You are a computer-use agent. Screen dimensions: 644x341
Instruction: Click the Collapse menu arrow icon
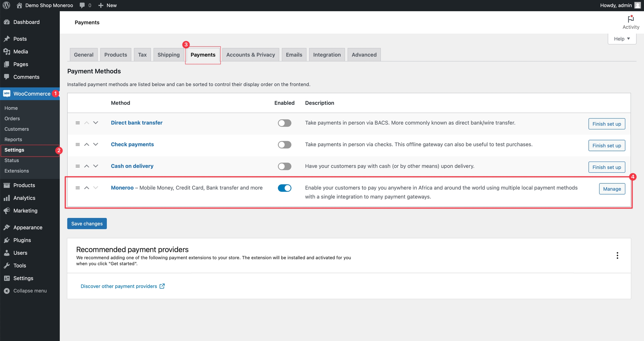coord(7,291)
